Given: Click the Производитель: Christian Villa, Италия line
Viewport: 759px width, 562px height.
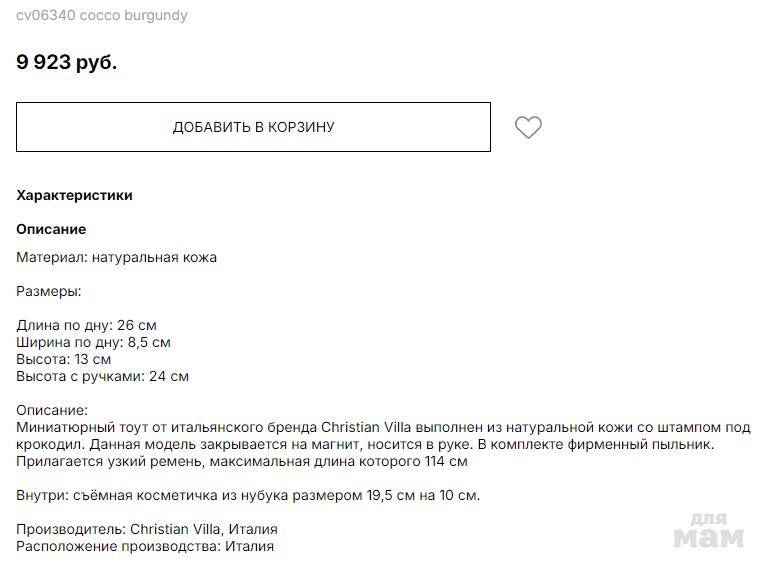Looking at the screenshot, I should (x=146, y=529).
